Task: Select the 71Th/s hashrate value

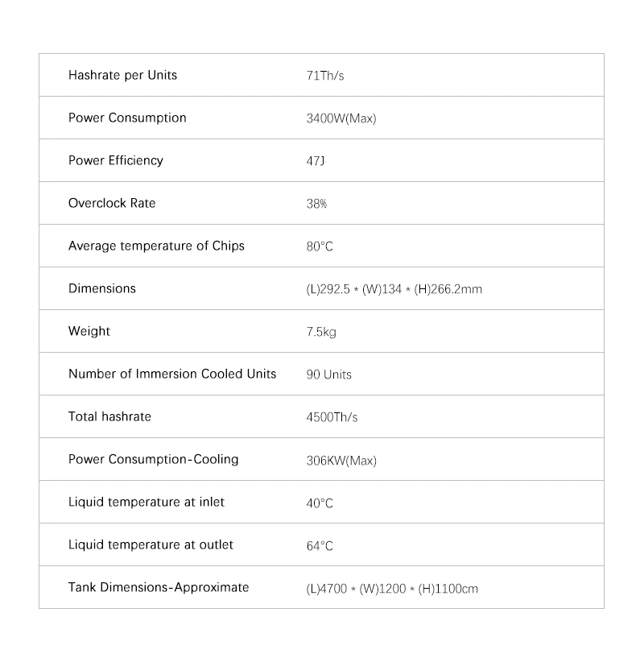Action: click(325, 76)
